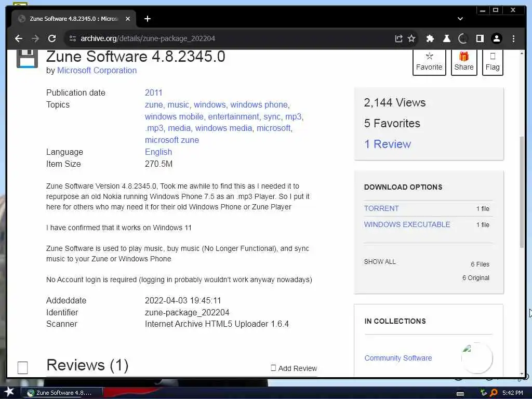The height and width of the screenshot is (399, 532).
Task: Open a new browser tab
Action: coord(147,19)
